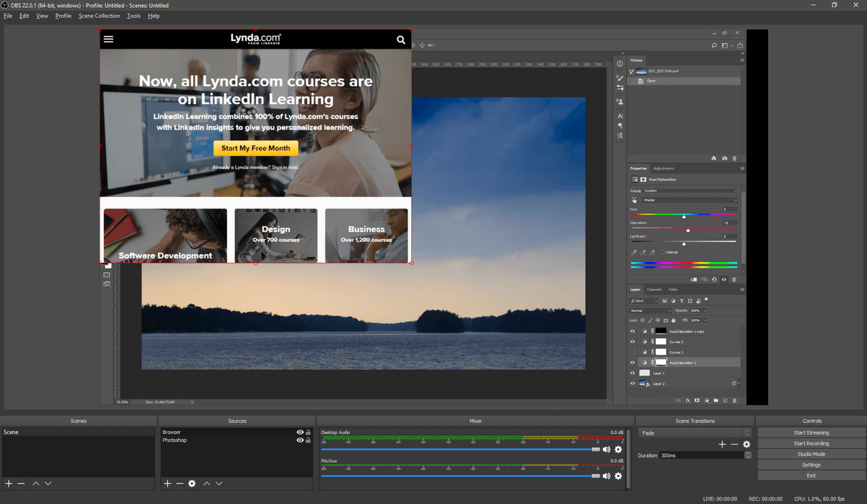Click Photoshop share icon

[x=740, y=45]
